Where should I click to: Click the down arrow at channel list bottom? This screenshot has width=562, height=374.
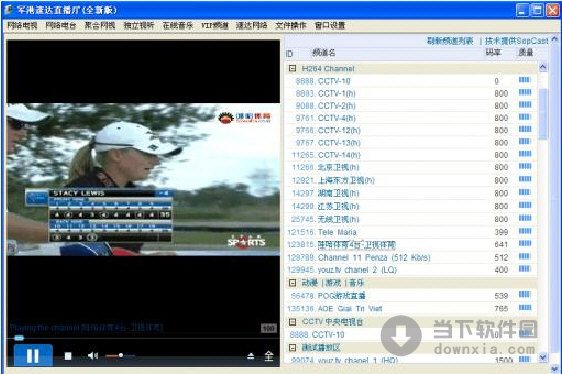(x=543, y=357)
